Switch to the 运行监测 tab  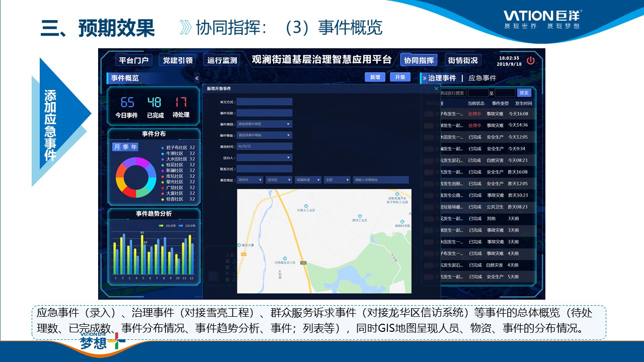click(222, 60)
